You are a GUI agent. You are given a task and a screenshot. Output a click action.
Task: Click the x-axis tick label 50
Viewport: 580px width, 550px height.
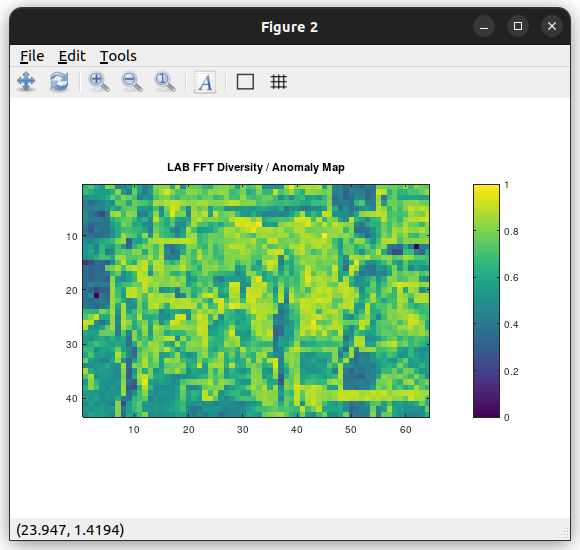tap(351, 430)
